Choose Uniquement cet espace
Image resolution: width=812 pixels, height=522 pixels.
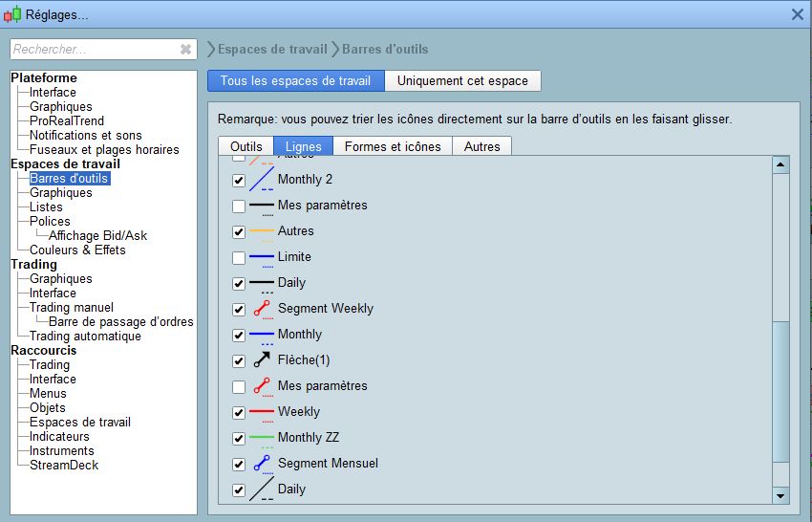point(462,80)
